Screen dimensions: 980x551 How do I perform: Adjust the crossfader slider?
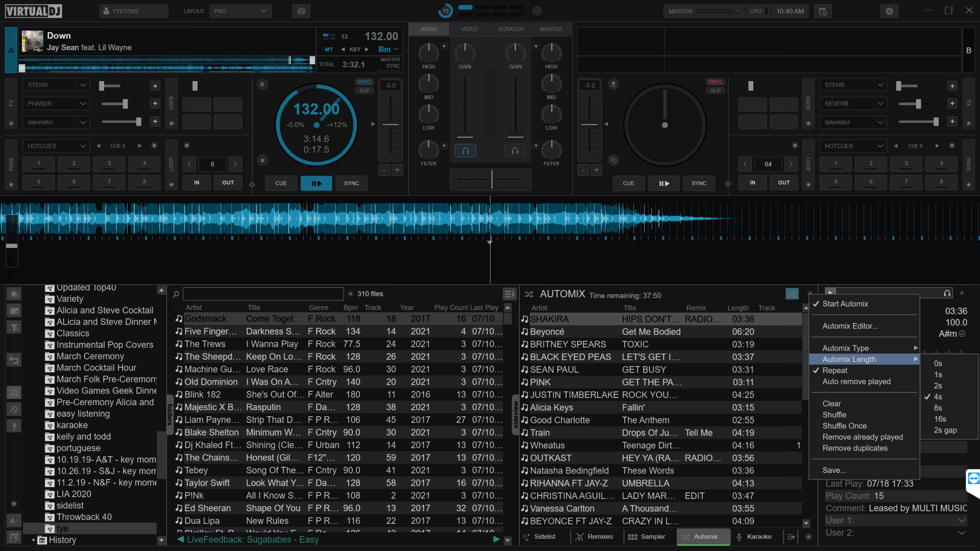coord(491,179)
